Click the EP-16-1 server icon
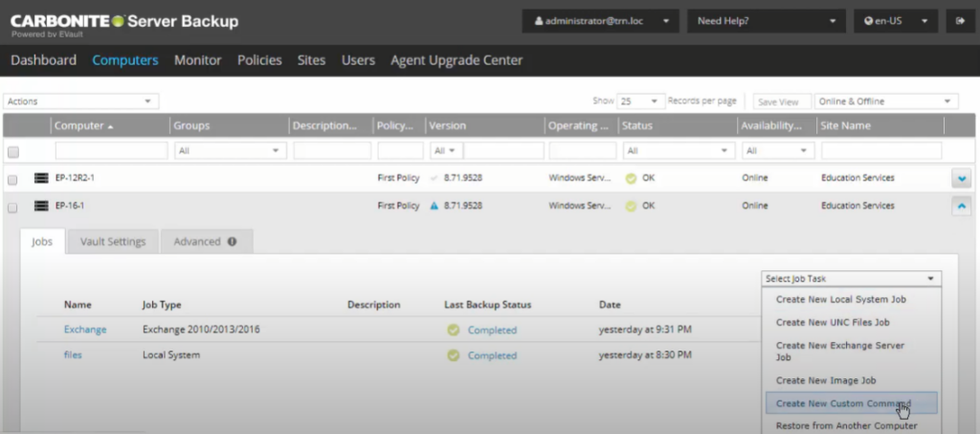 click(41, 206)
